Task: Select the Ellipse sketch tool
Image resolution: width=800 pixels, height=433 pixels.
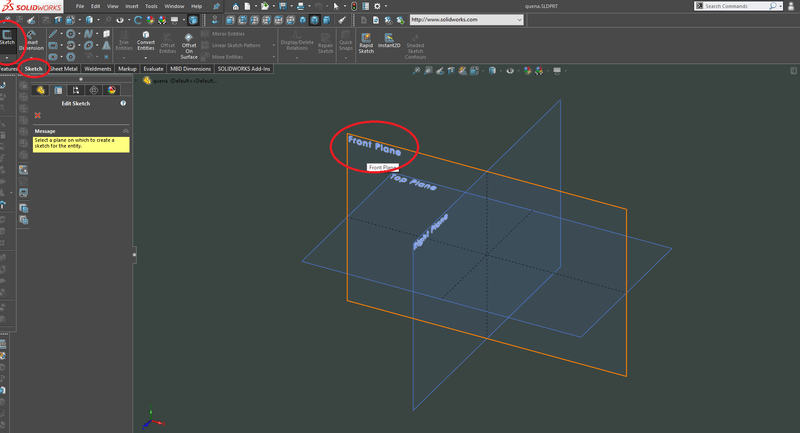Action: click(x=88, y=45)
